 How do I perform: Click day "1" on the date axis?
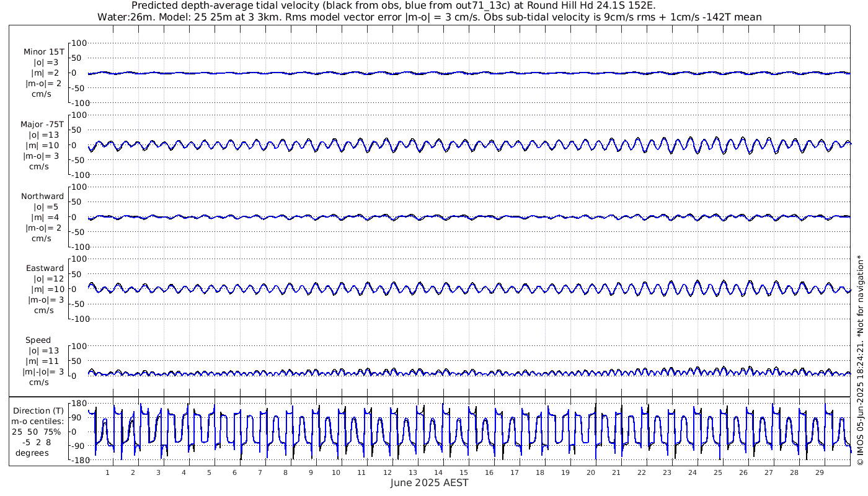(x=108, y=472)
